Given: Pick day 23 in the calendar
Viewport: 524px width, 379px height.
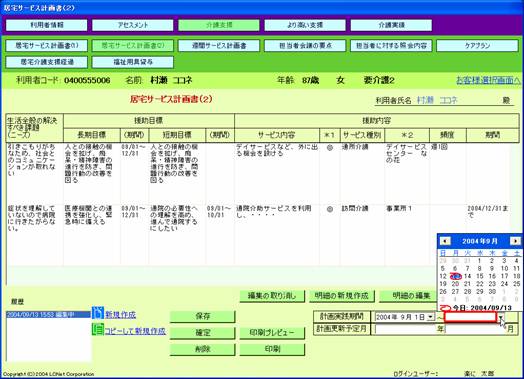Looking at the screenshot, I should click(492, 284).
